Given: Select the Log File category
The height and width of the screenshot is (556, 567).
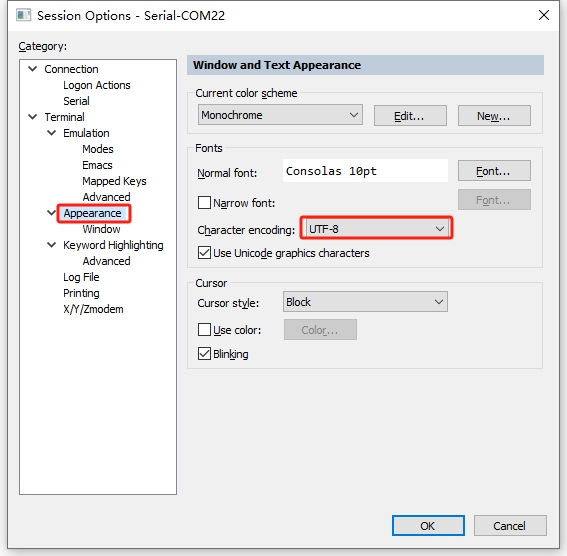Looking at the screenshot, I should pos(81,277).
